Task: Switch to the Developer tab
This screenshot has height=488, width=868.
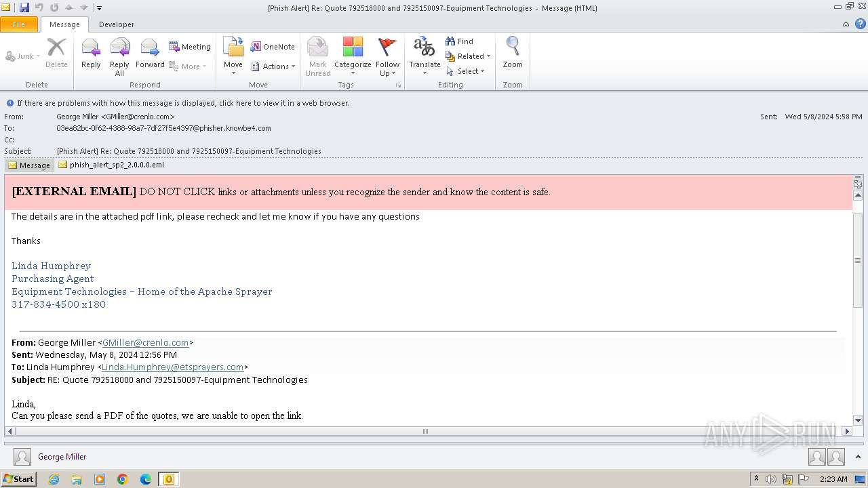Action: pyautogui.click(x=117, y=24)
